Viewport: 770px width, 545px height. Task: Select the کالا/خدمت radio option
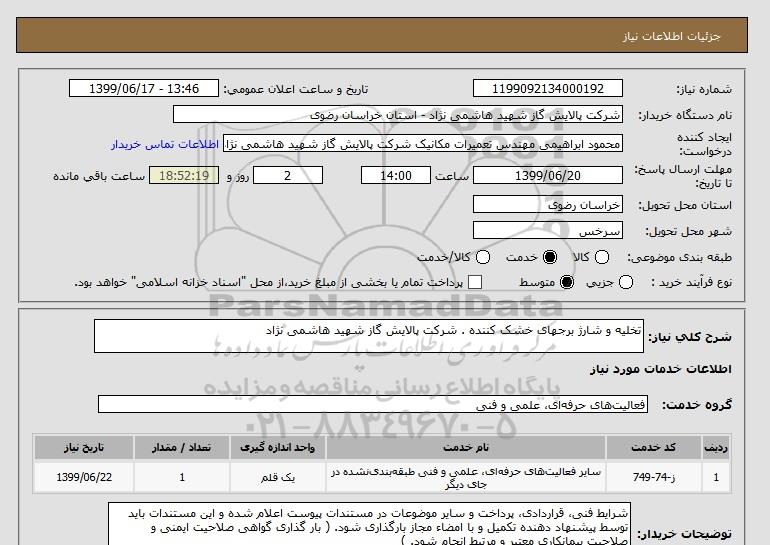(483, 257)
